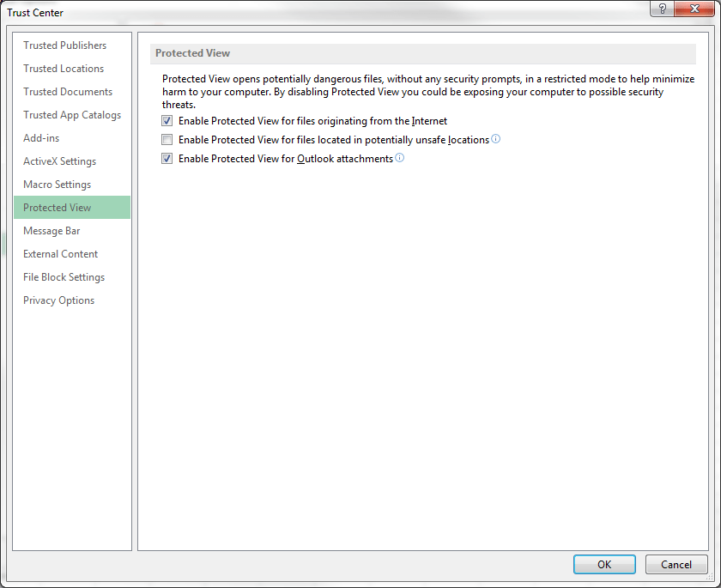
Task: Dismiss the dialog using Cancel
Action: coord(676,564)
